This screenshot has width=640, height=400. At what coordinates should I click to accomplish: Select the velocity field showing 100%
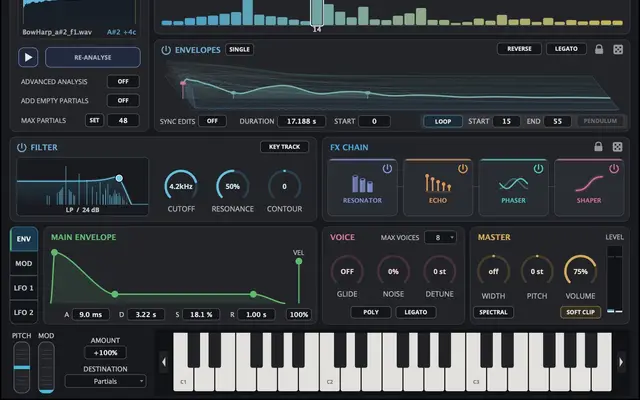(x=299, y=314)
